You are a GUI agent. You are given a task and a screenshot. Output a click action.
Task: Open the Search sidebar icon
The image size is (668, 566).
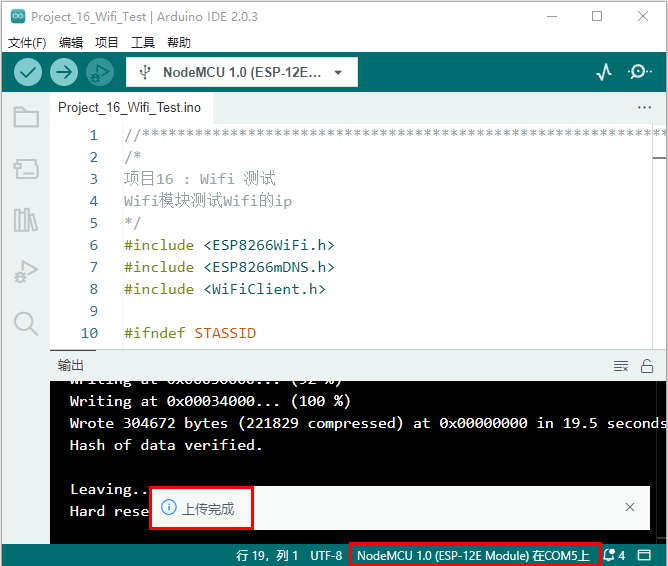coord(26,323)
